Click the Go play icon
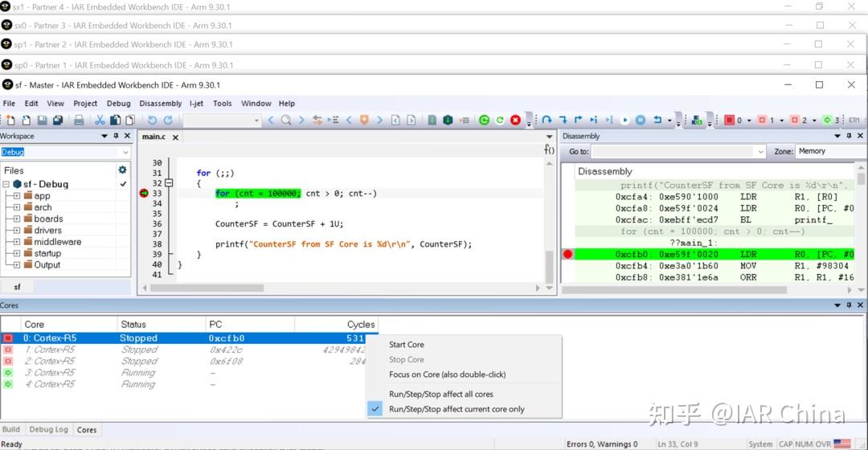Image resolution: width=868 pixels, height=450 pixels. coord(624,120)
